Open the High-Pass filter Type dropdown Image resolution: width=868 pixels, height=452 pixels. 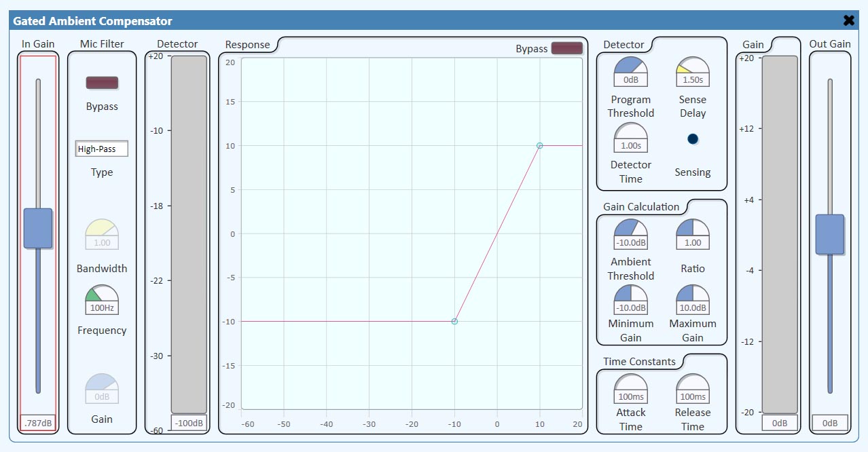click(102, 149)
